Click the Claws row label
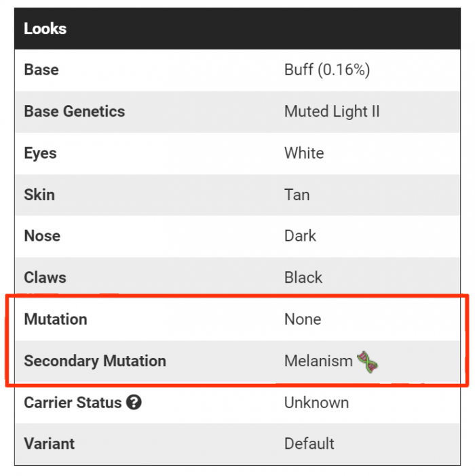Screen dimensions: 475x476 tap(45, 277)
